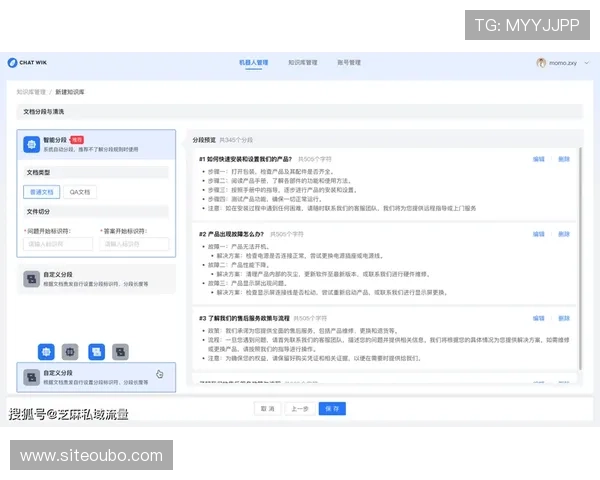Click the blue smart-segment chip icon in icon row

point(46,352)
